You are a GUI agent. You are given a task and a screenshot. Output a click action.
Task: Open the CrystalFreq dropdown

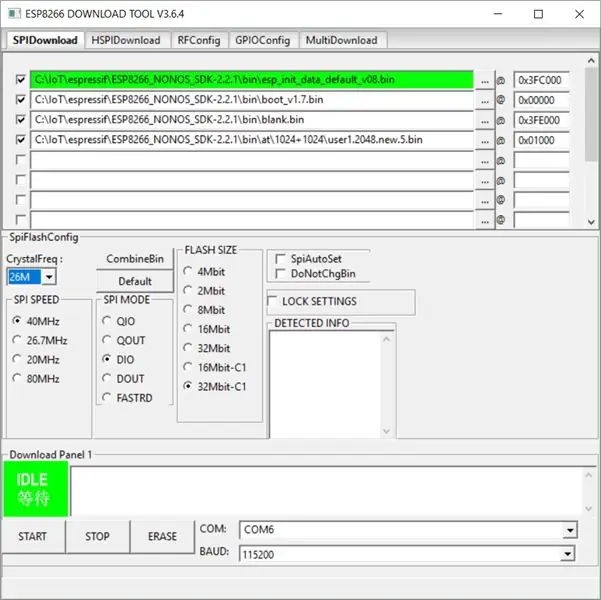(49, 277)
